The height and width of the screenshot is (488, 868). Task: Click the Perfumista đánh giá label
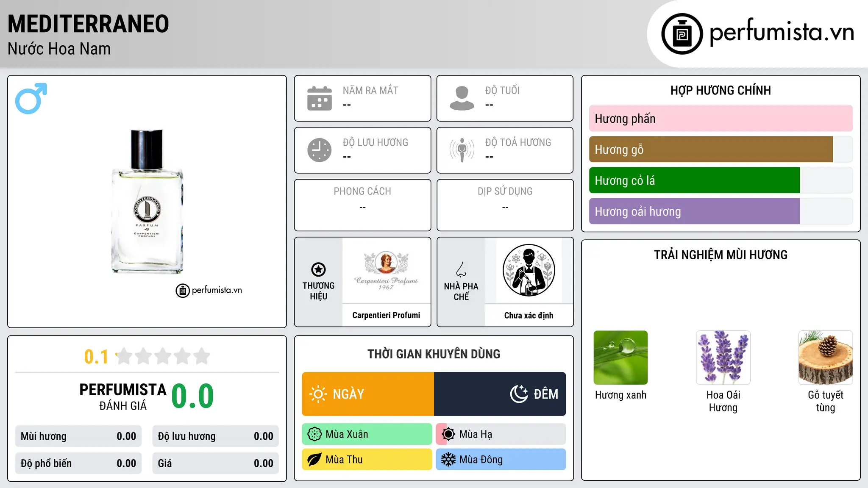[x=123, y=396]
